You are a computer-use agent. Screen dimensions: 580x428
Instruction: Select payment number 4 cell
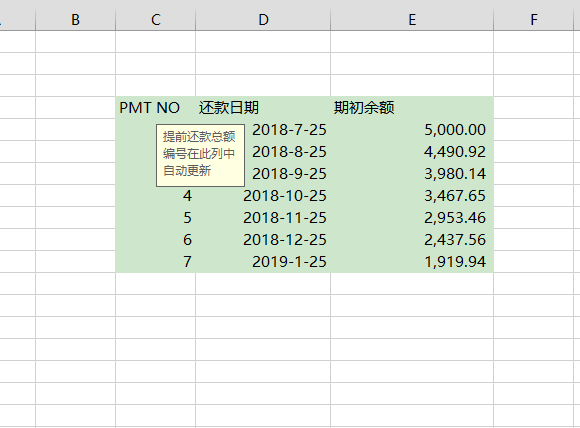[156, 196]
